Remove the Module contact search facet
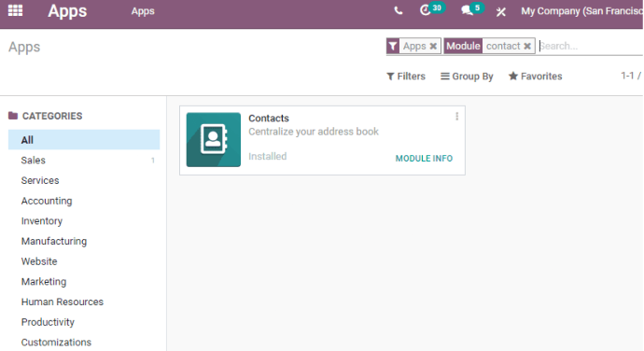644x351 pixels. coord(527,46)
